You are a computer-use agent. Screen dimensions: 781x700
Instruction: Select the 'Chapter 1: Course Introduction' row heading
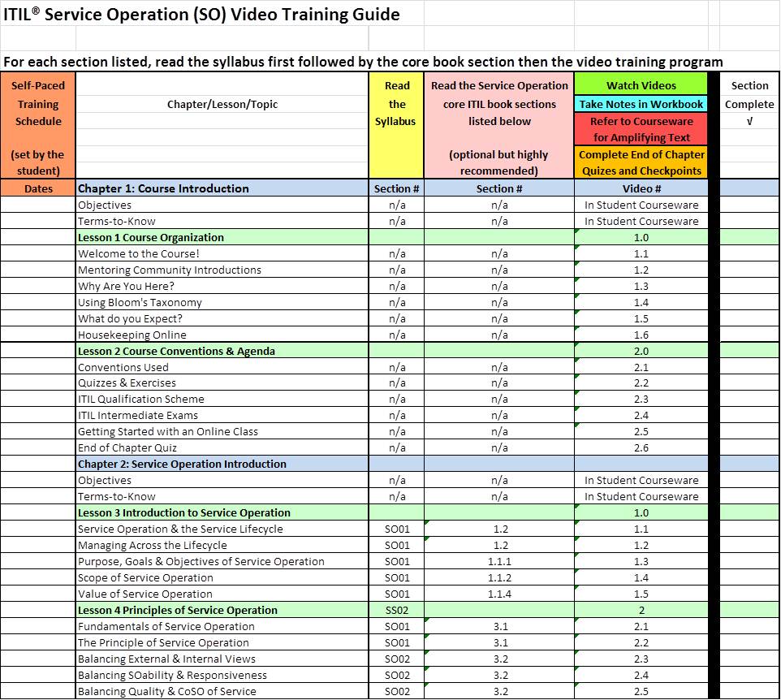click(x=222, y=188)
